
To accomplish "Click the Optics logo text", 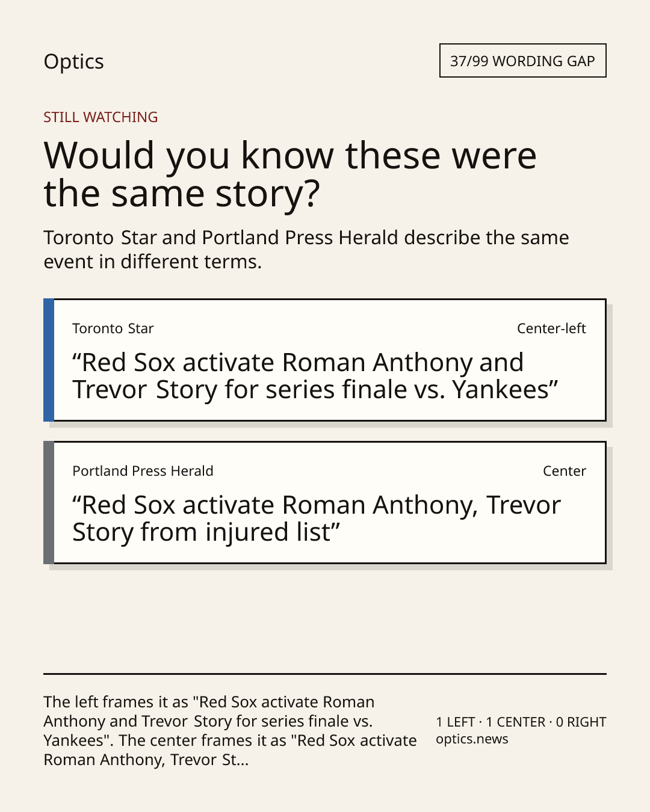I will (x=73, y=61).
